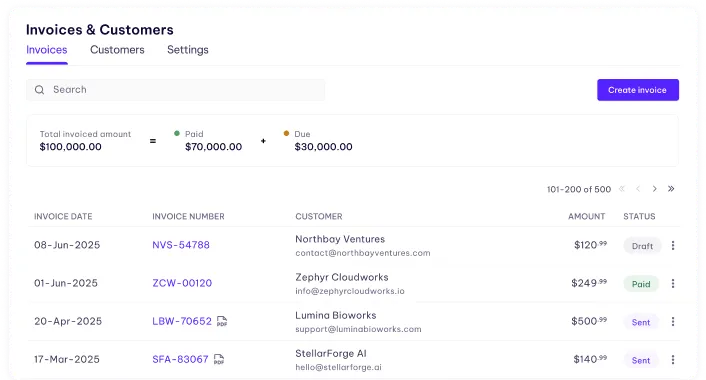Select customer name StellarForge AI
Screen dimensions: 706x380
[331, 353]
